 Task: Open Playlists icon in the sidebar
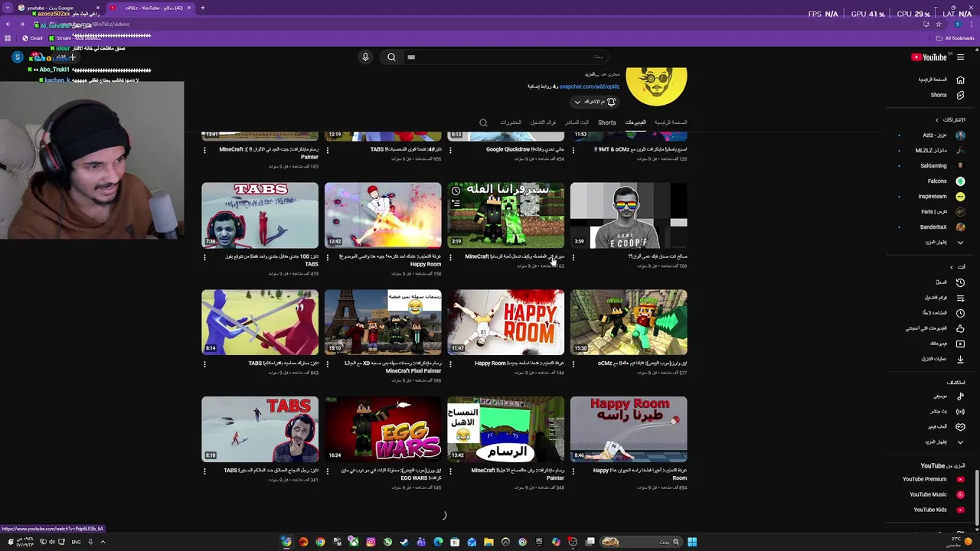960,298
